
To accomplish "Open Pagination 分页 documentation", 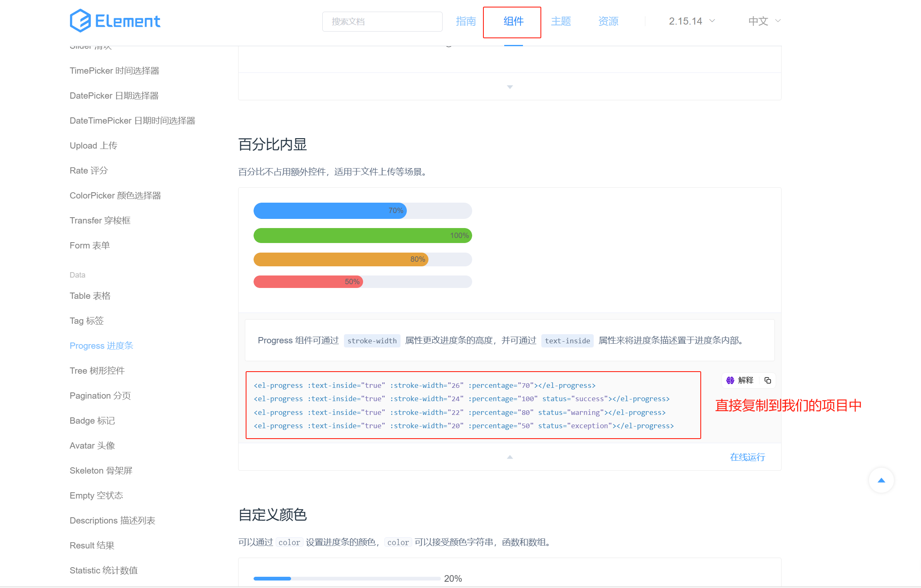I will tap(100, 395).
